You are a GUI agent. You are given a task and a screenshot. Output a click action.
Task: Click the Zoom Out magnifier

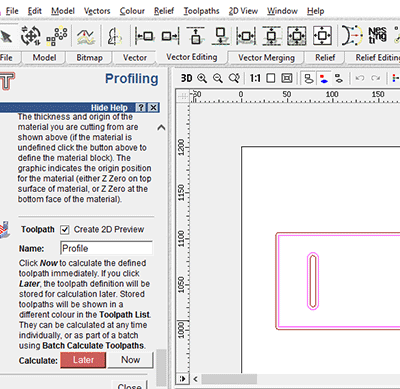tap(218, 78)
